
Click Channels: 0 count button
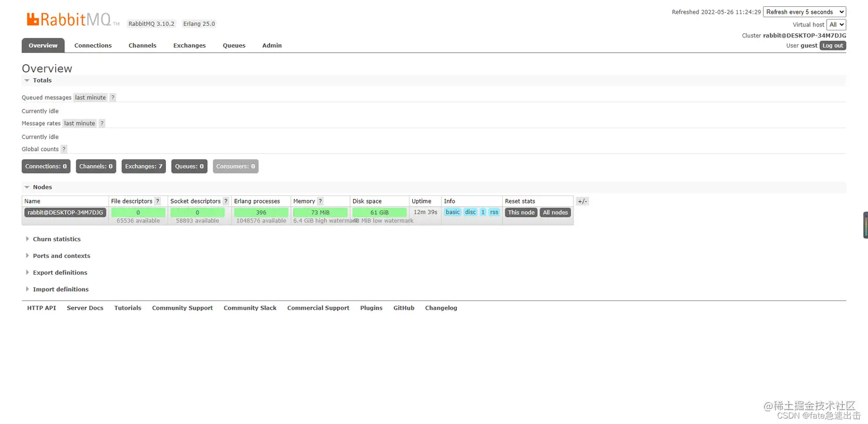[x=96, y=167]
